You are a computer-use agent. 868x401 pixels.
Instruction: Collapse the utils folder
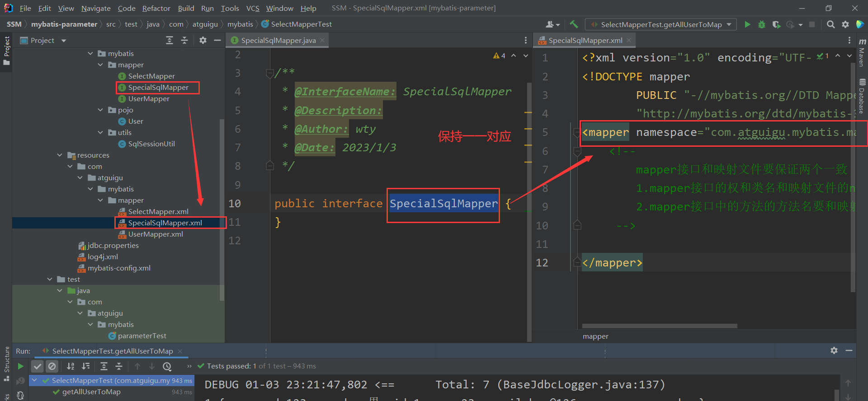(x=100, y=132)
